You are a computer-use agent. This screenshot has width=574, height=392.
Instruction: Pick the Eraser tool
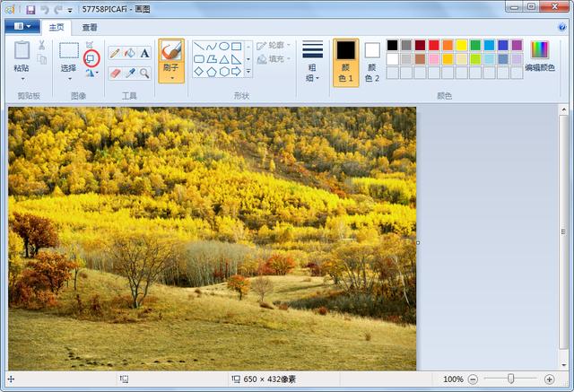coord(115,73)
